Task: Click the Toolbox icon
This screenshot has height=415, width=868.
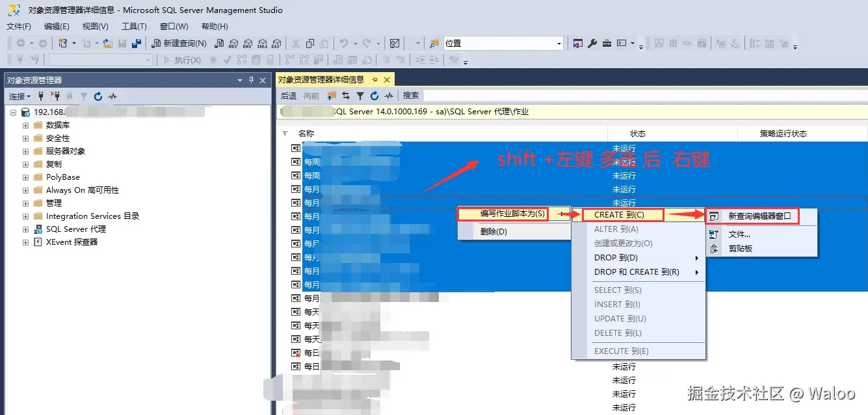Action: tap(607, 43)
